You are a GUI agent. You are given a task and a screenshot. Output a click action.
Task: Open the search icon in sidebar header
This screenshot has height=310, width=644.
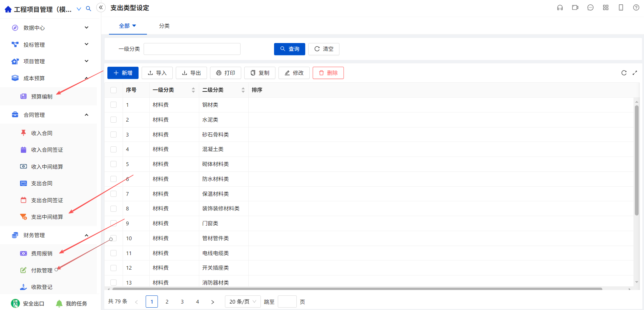[x=88, y=9]
